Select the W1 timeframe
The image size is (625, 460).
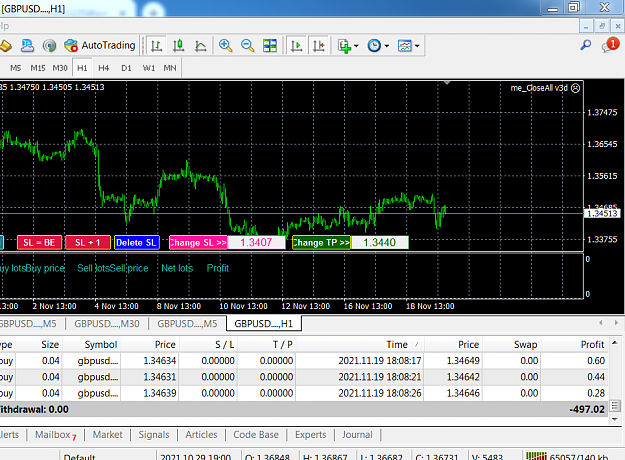click(x=149, y=68)
